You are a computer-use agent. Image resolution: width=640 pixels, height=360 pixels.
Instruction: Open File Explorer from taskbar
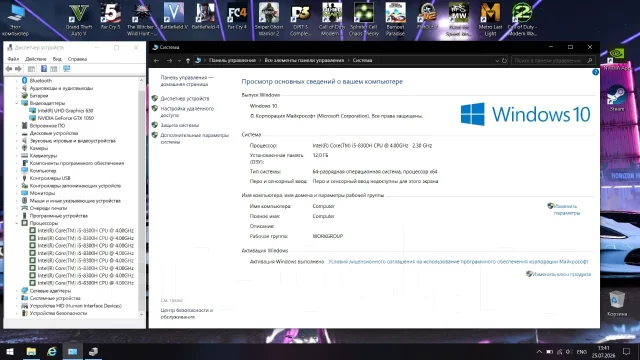[x=31, y=351]
